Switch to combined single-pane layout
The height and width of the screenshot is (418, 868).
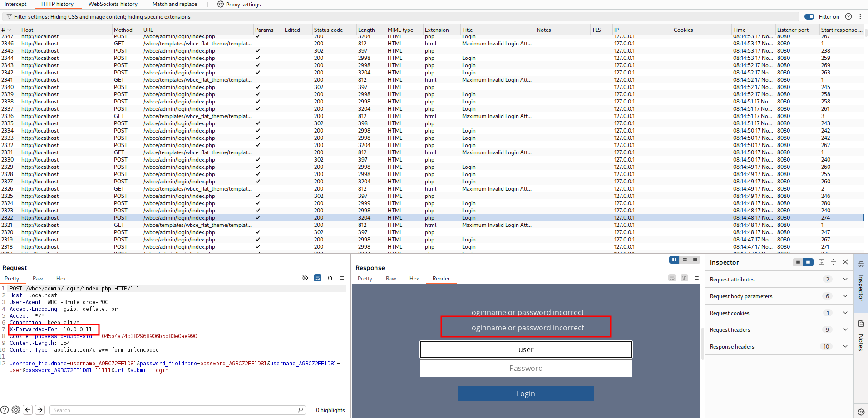click(695, 260)
